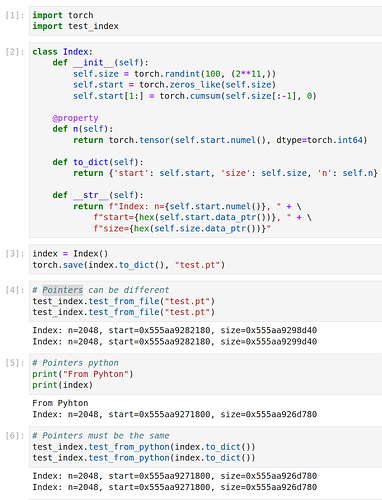Select the imports code cell

click(205, 21)
